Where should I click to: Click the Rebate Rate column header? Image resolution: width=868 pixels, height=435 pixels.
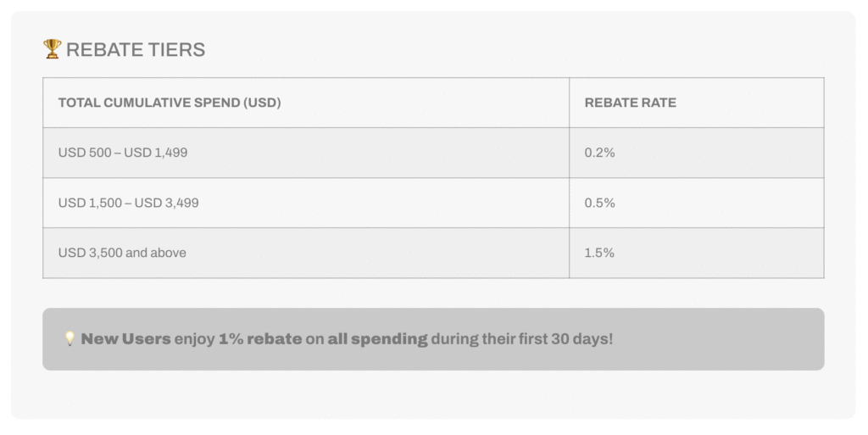click(x=697, y=103)
